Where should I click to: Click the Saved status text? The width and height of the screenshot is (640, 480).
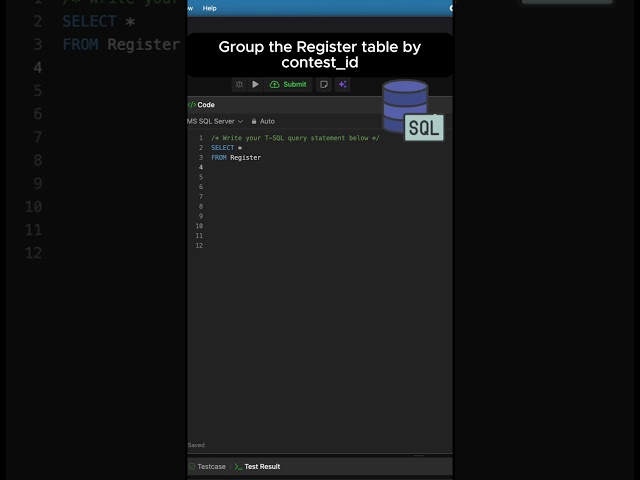pos(196,445)
